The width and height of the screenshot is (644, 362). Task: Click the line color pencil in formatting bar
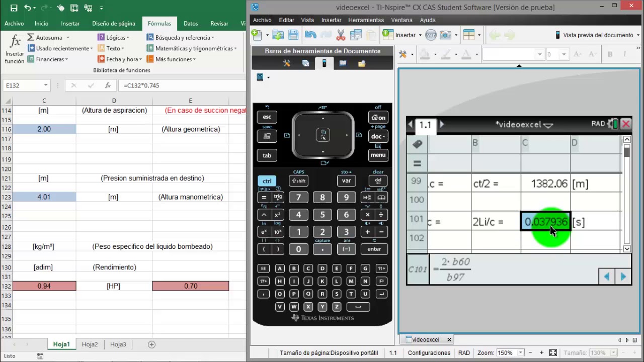(x=446, y=54)
